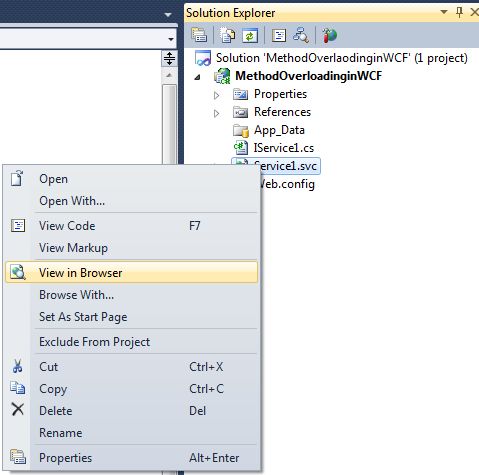Expand the References tree node
Screen dimensions: 479x475
coord(216,114)
